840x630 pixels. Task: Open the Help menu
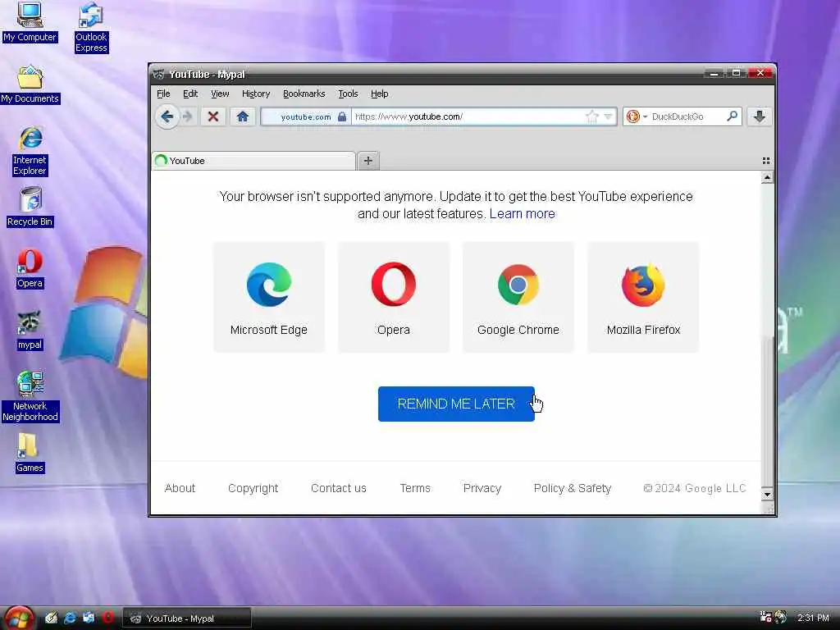pos(379,94)
